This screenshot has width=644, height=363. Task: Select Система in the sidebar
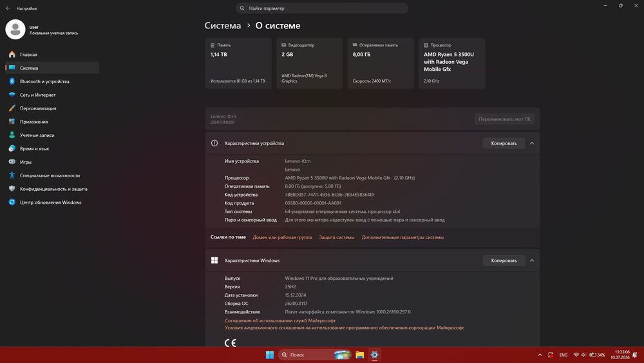[x=52, y=68]
